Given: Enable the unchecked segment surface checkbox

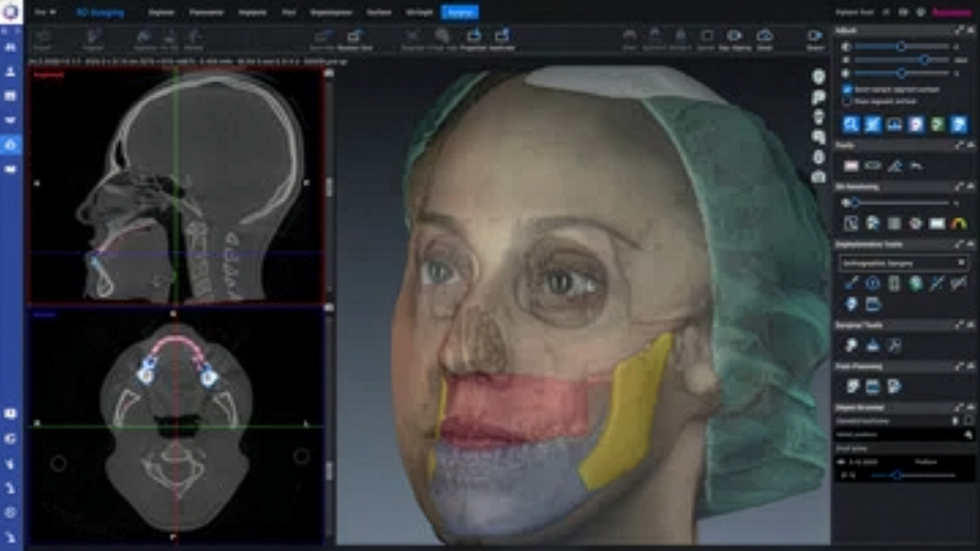Looking at the screenshot, I should coord(847,101).
